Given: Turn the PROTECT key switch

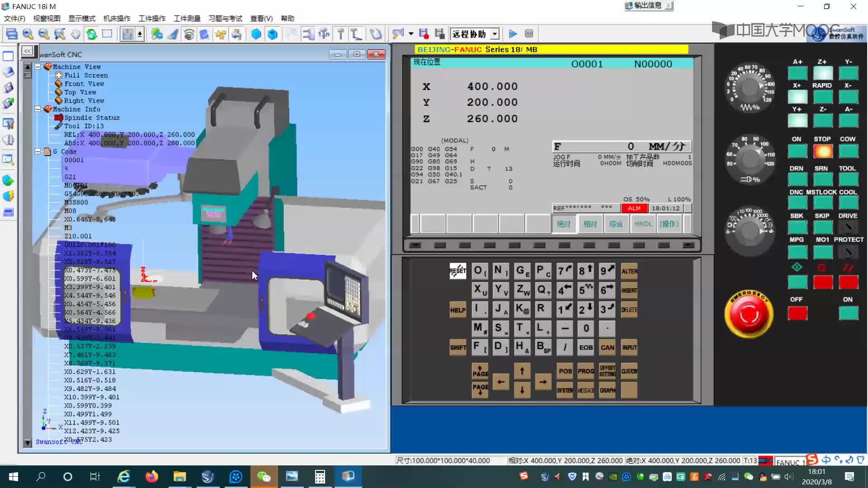Looking at the screenshot, I should [x=849, y=251].
